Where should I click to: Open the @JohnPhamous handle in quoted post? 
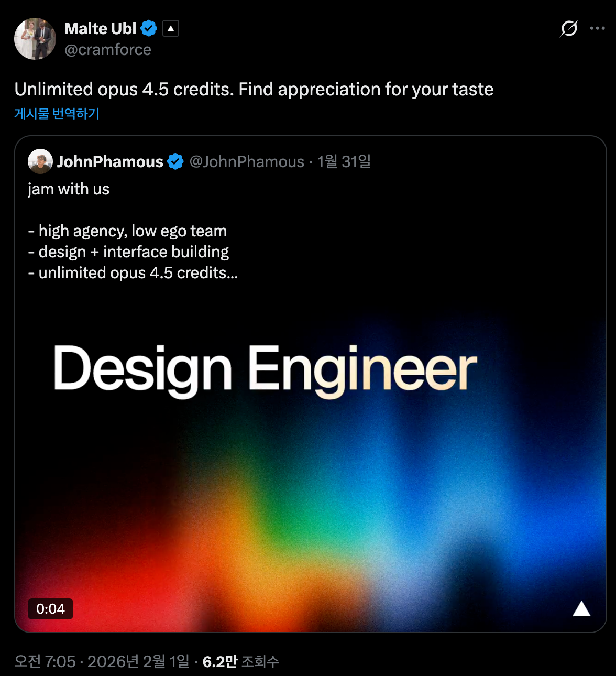click(x=247, y=161)
